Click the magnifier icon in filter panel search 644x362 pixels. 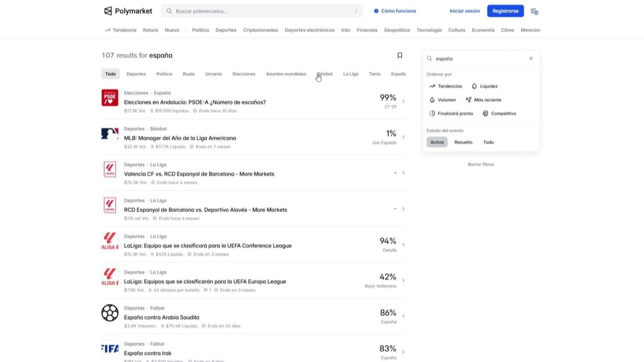pos(429,59)
